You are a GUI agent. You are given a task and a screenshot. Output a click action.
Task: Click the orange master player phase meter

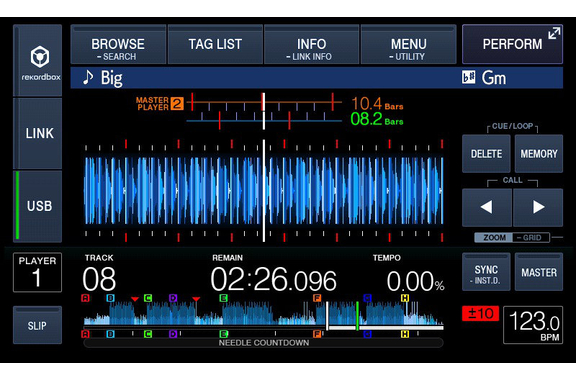click(263, 101)
